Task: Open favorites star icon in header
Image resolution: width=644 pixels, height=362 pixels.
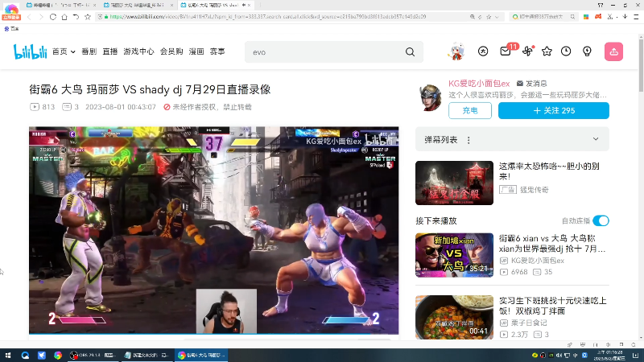Action: point(547,51)
